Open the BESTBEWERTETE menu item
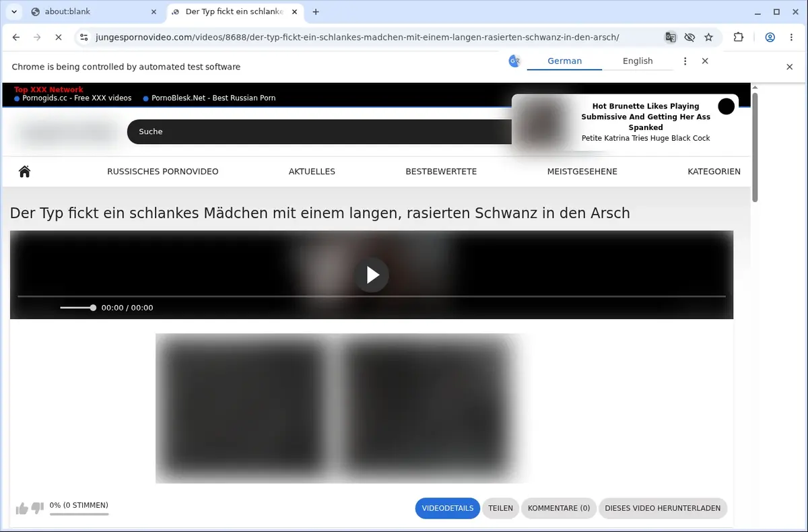The height and width of the screenshot is (532, 808). 441,172
